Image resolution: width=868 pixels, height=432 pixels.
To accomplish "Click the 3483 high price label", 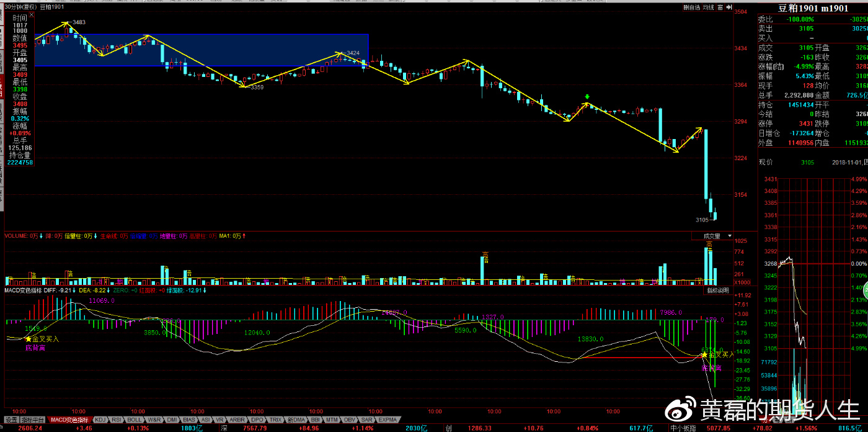I will tap(79, 22).
